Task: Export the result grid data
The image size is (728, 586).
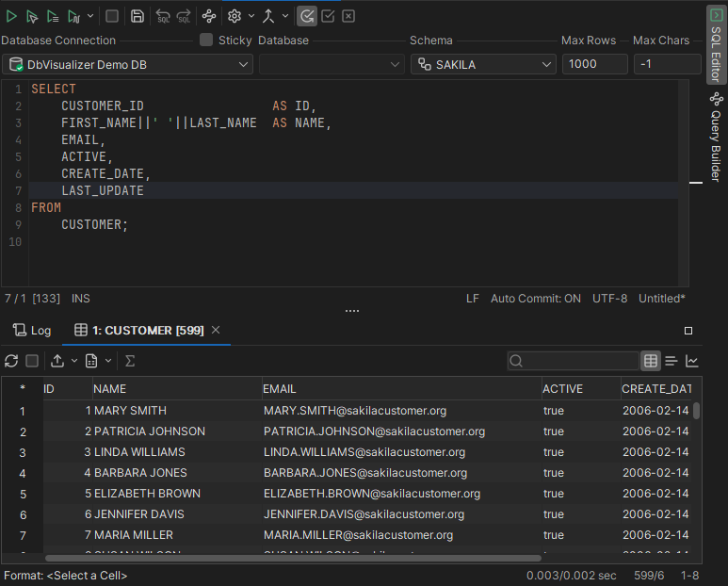Action: (x=57, y=361)
